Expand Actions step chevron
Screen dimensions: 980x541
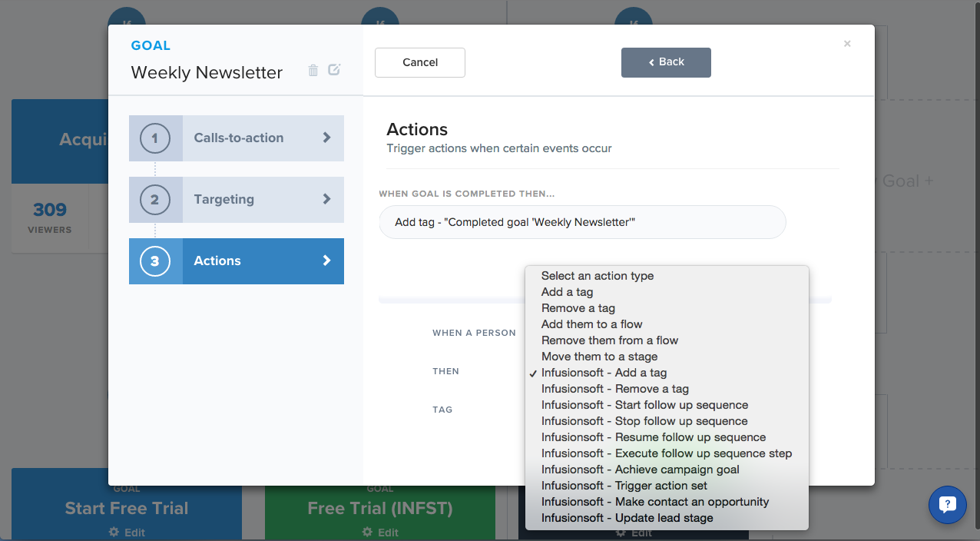(x=326, y=261)
